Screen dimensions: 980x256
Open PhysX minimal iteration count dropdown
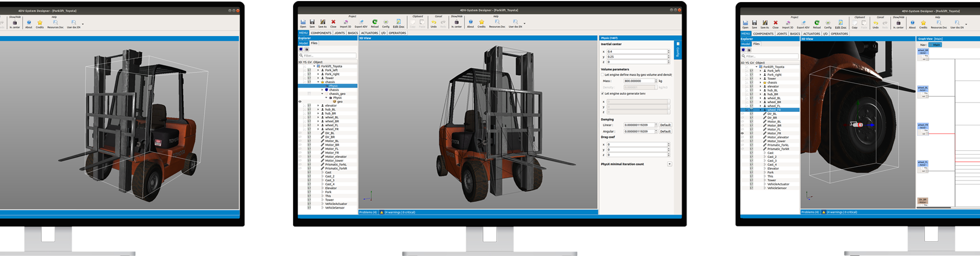pos(669,164)
